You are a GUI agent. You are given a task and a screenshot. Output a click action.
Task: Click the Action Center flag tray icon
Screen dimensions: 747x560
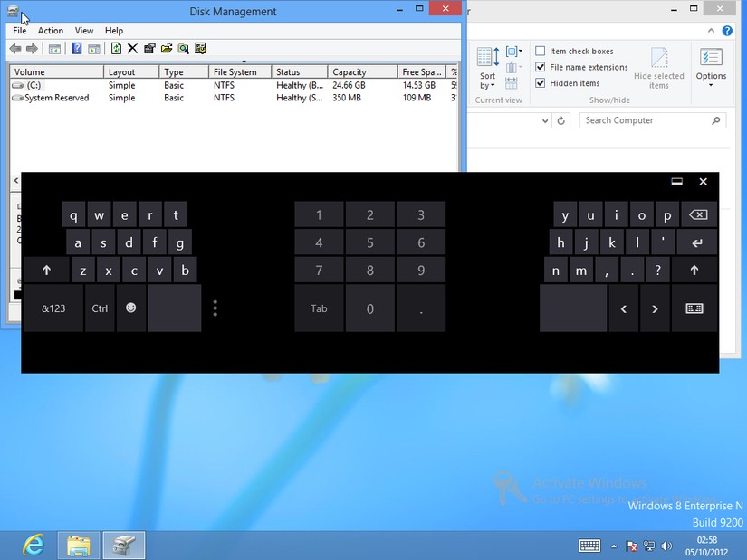tap(631, 546)
